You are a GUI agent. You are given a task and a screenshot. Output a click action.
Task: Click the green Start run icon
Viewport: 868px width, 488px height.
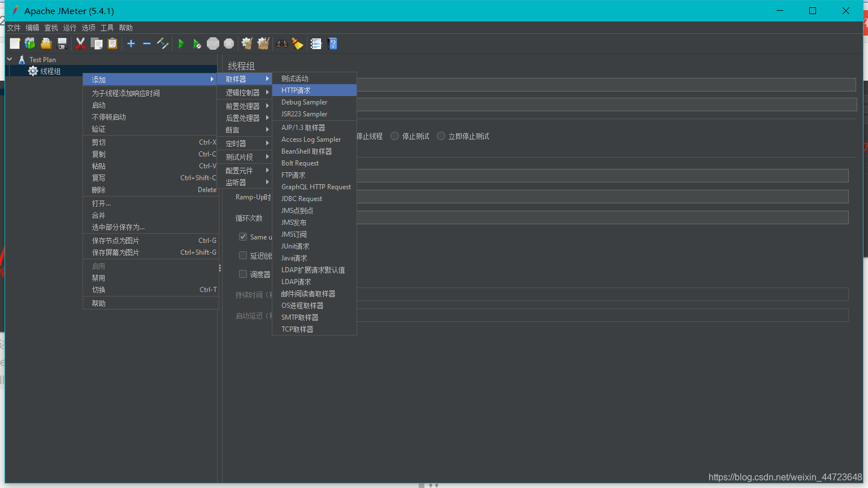point(181,43)
